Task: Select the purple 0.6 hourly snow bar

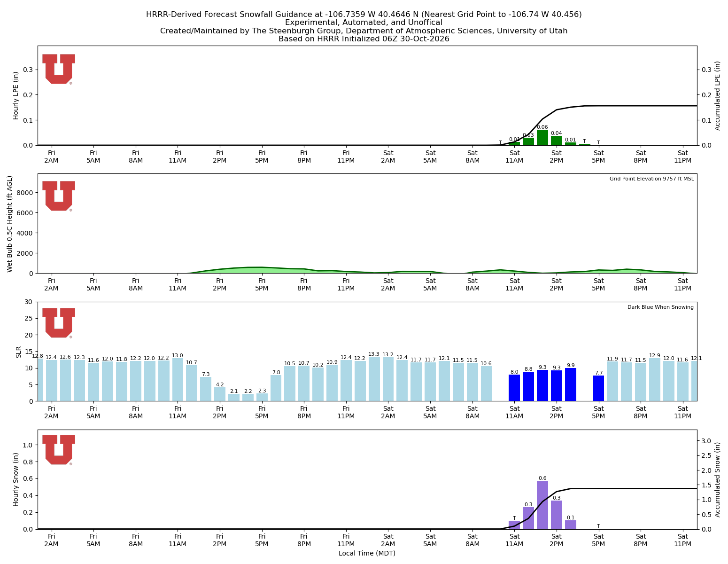Action: (x=542, y=505)
